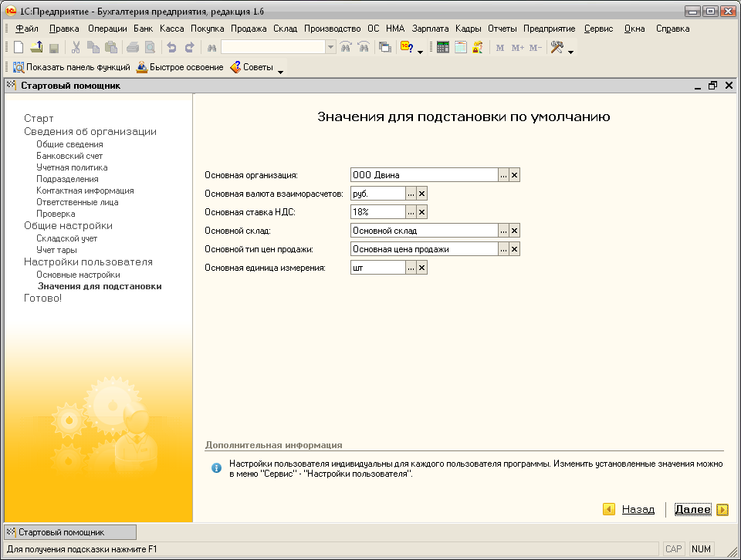Click the Cut scissors icon
This screenshot has height=560, width=741.
76,47
